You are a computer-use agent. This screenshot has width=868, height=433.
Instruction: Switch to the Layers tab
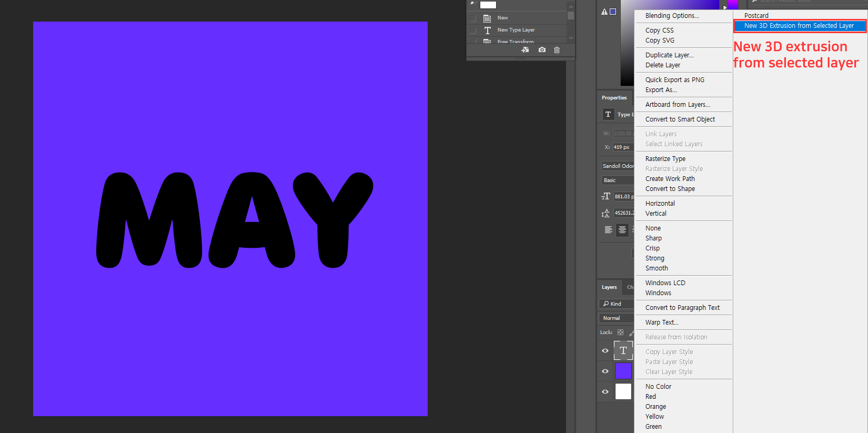pyautogui.click(x=609, y=287)
